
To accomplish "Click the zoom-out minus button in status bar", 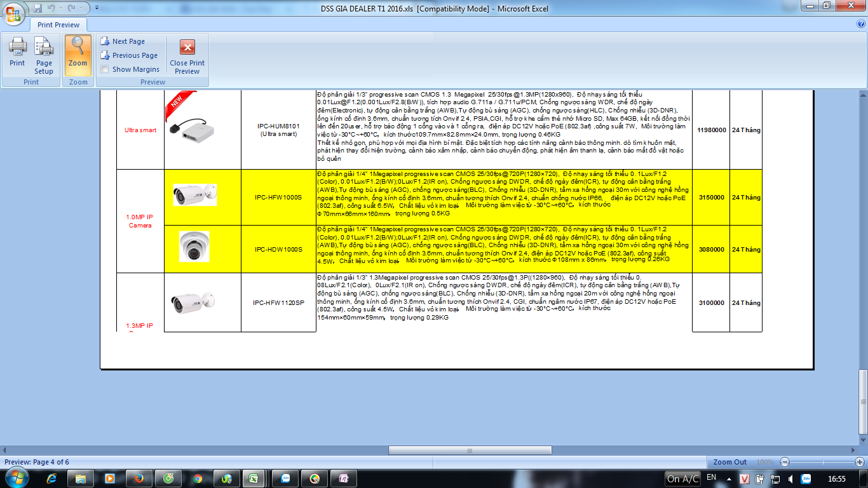I will [x=785, y=462].
